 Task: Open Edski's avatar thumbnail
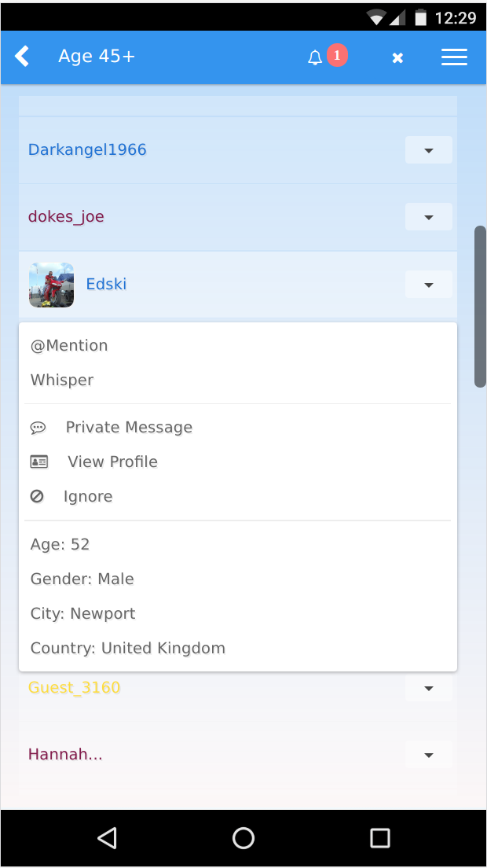51,285
